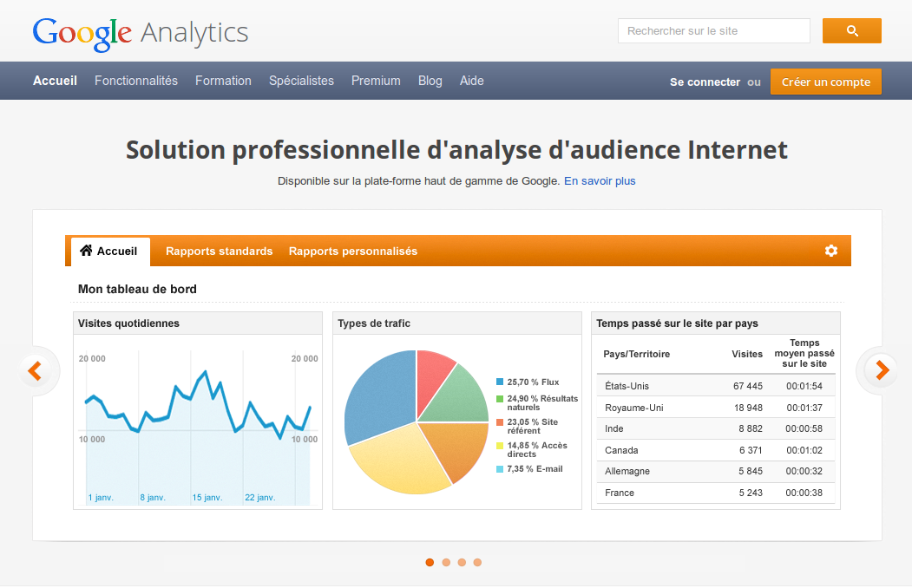Open Accueil in the main navigation
This screenshot has height=588, width=912.
[x=55, y=81]
